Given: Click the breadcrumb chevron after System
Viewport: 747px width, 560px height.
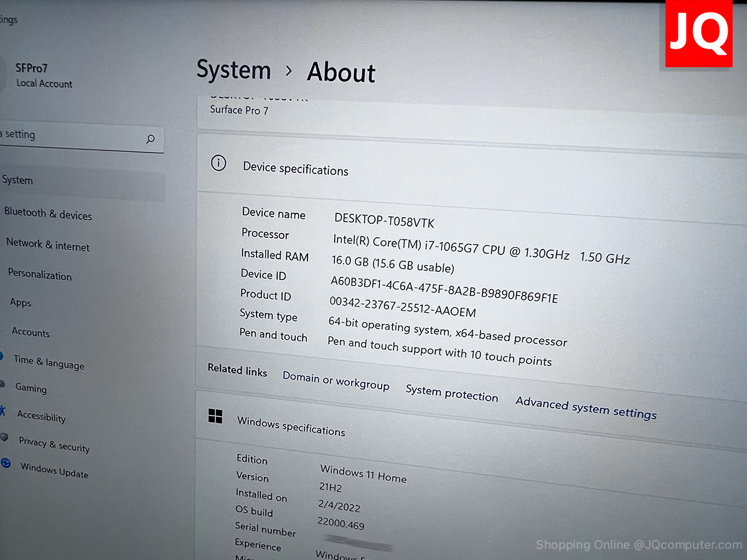Looking at the screenshot, I should pyautogui.click(x=288, y=71).
